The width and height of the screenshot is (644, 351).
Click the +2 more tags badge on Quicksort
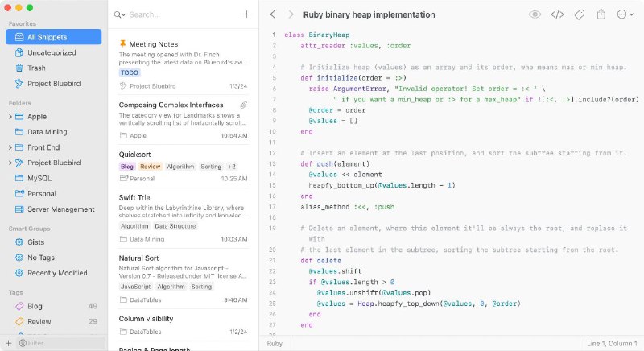[x=232, y=167]
